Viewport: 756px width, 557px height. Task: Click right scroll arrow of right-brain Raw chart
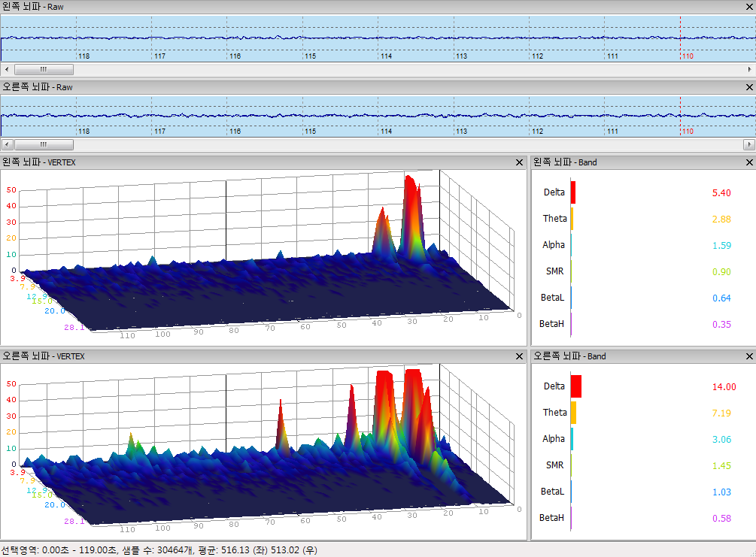point(749,144)
